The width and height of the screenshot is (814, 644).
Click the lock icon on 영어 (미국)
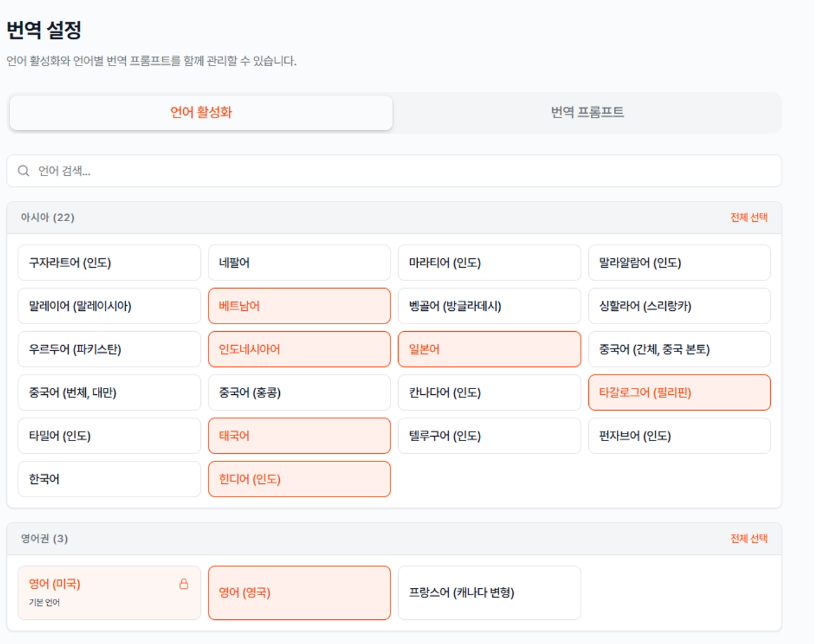pos(184,584)
